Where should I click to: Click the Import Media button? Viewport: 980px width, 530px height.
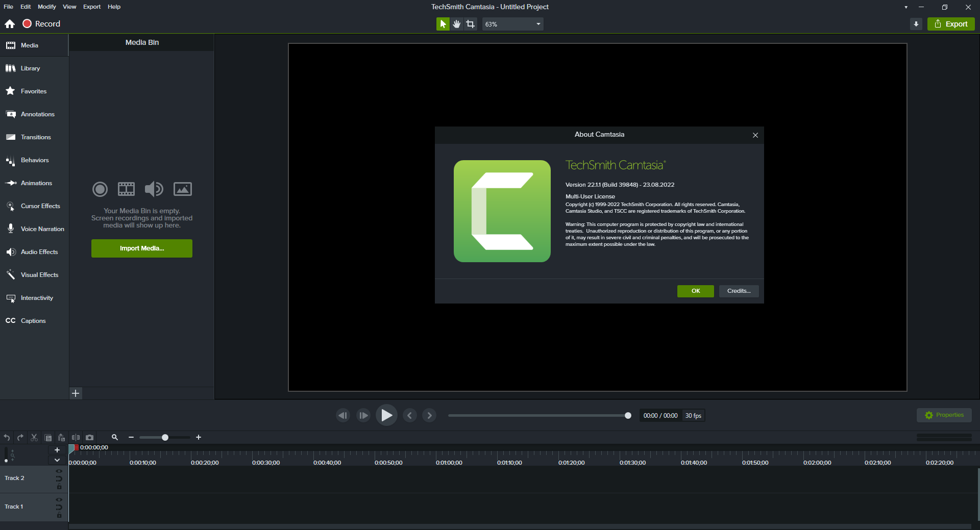(142, 248)
